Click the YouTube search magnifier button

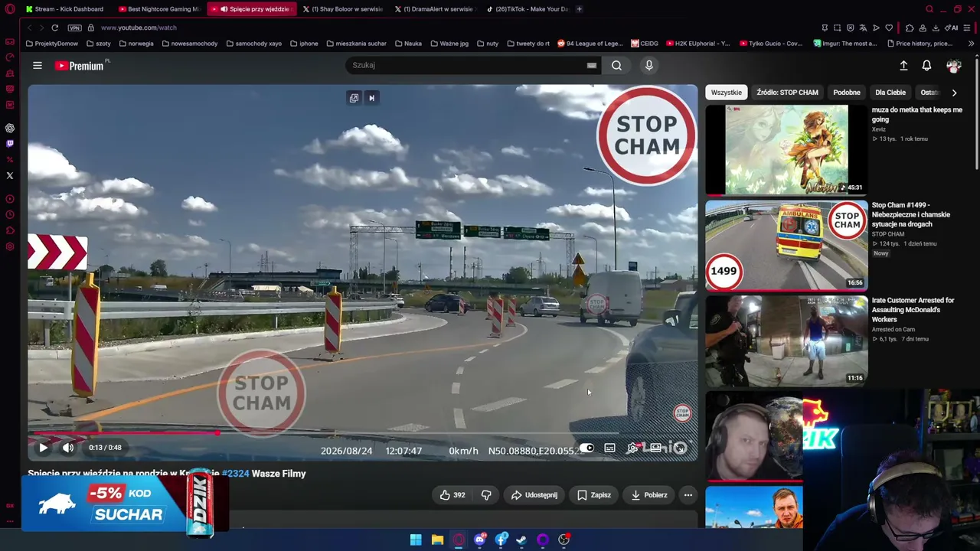point(616,66)
